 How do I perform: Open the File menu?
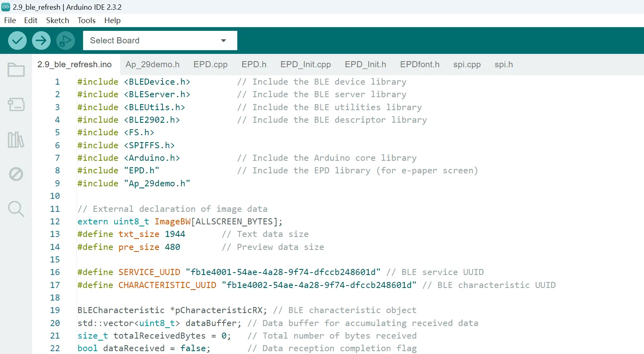pyautogui.click(x=10, y=20)
